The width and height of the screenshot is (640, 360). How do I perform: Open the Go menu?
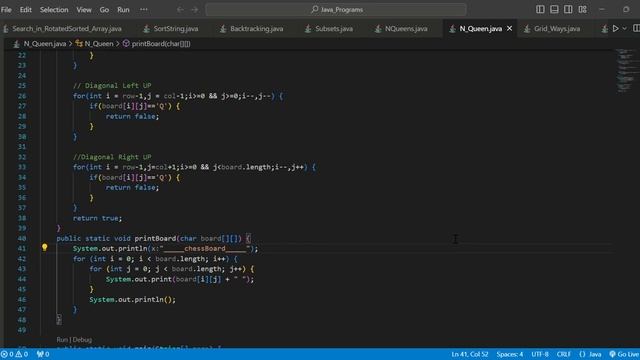tap(104, 9)
